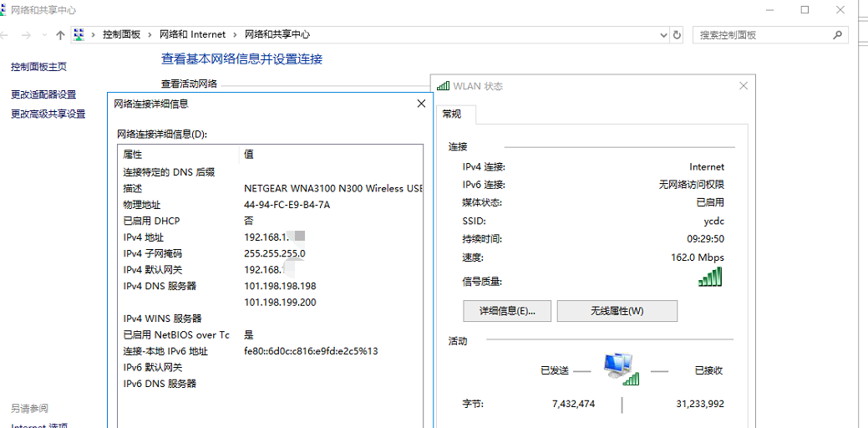Click the speed value 162.0 Mbps
The height and width of the screenshot is (428, 868).
(697, 257)
